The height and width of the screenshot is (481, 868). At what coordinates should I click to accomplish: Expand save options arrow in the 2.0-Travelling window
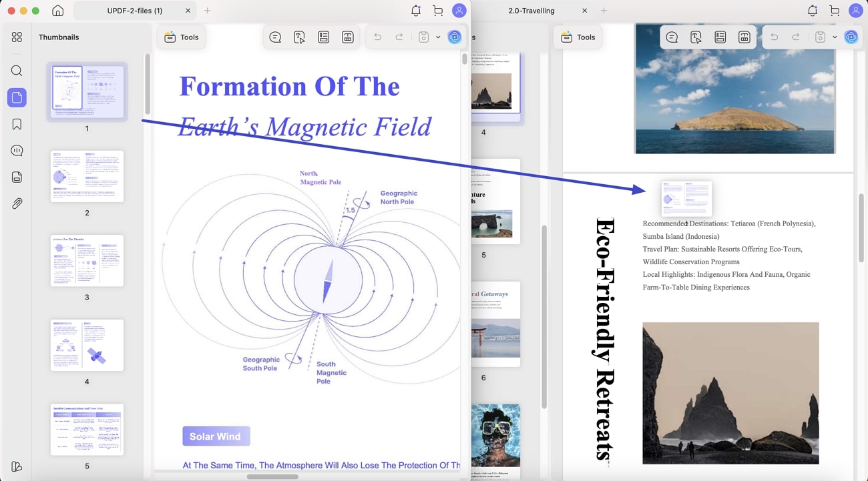point(835,37)
